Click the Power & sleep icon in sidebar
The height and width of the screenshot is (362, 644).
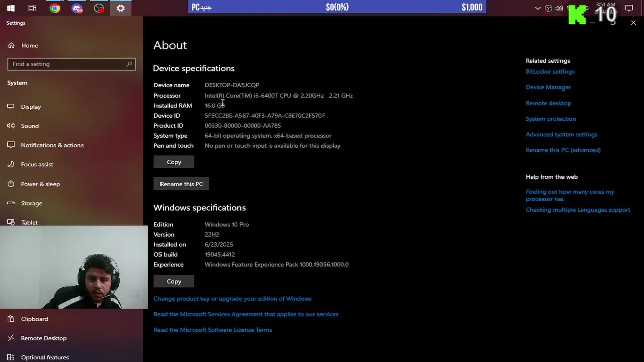coord(11,184)
